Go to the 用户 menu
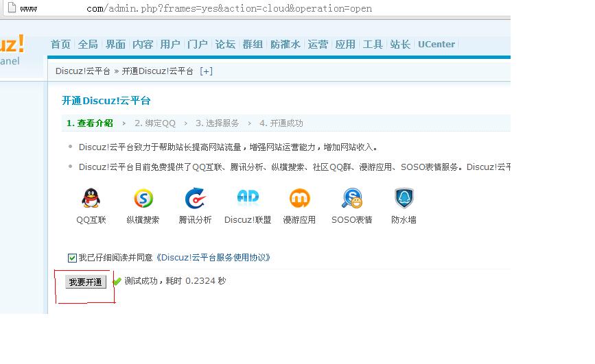The image size is (595, 364). [x=170, y=45]
